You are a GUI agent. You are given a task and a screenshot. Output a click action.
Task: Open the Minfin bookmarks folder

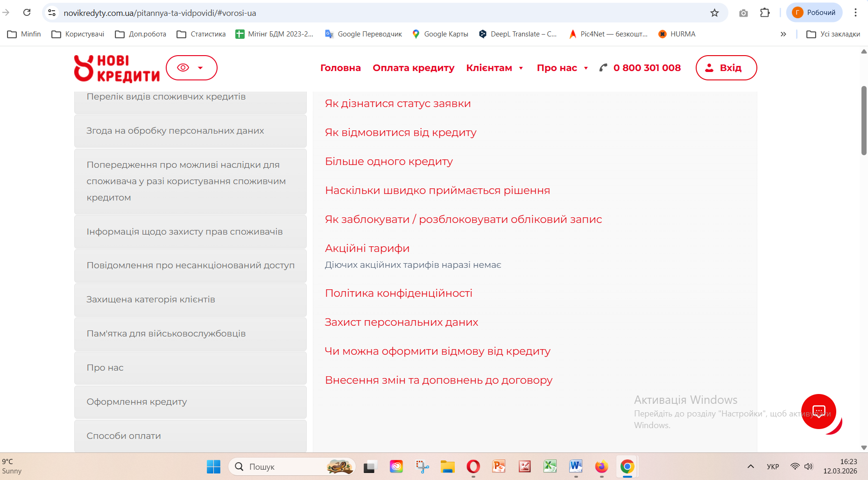[24, 34]
